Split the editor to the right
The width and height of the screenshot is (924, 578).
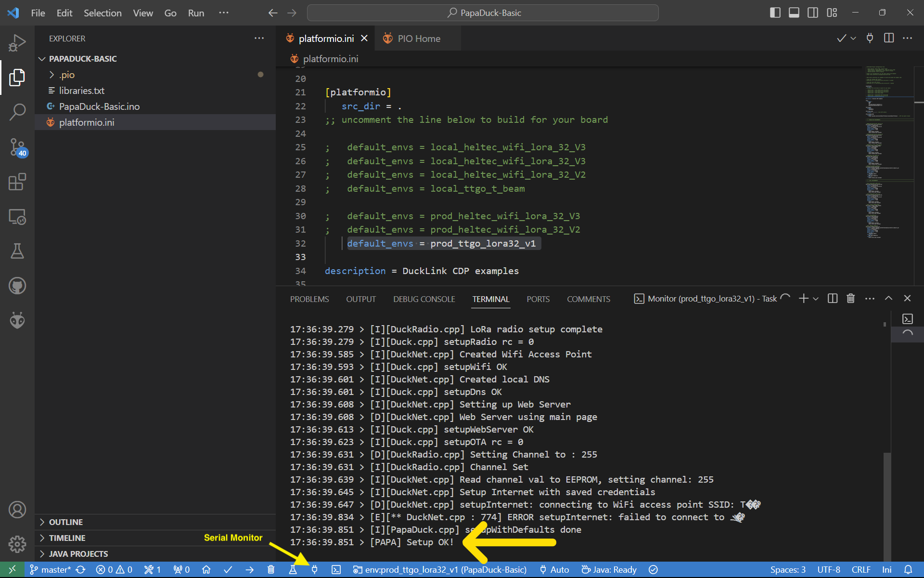click(x=889, y=38)
